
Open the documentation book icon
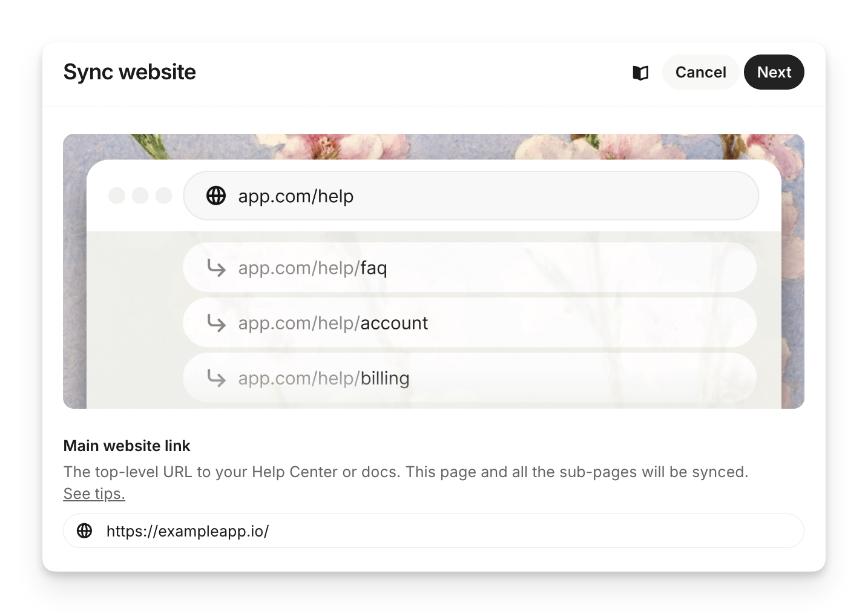tap(640, 73)
